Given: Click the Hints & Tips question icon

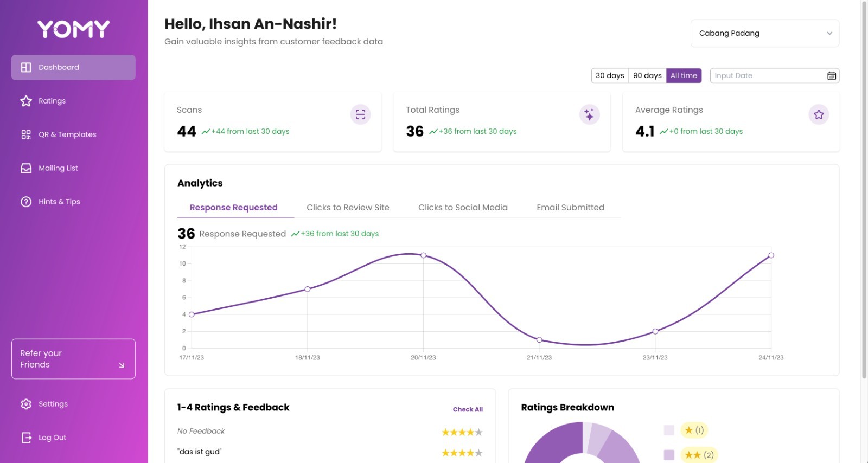Looking at the screenshot, I should [26, 202].
